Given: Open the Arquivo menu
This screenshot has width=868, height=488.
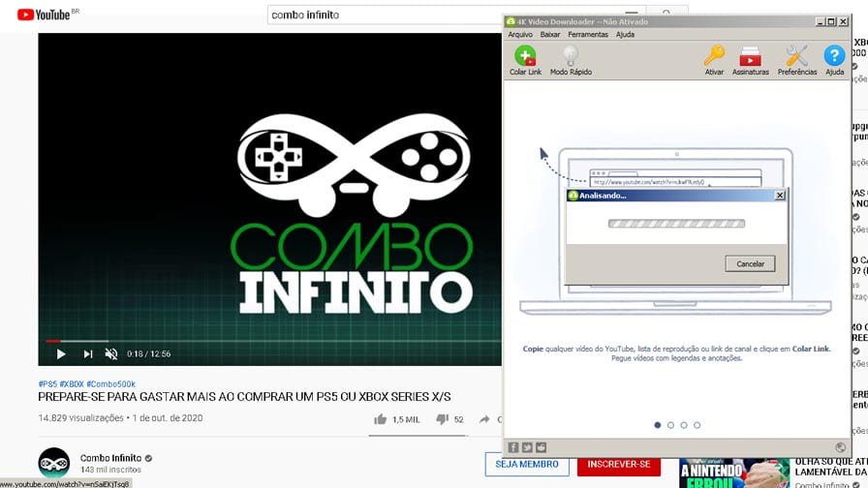Looking at the screenshot, I should [x=520, y=34].
